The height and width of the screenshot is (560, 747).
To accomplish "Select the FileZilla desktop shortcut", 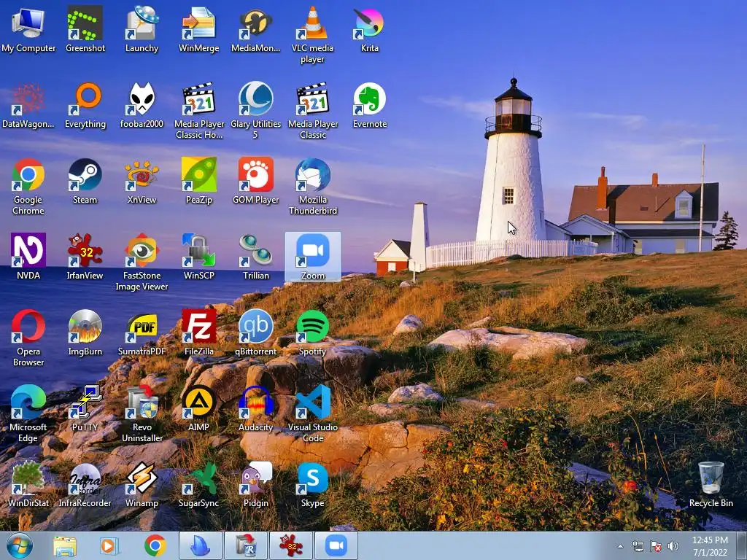I will [198, 332].
